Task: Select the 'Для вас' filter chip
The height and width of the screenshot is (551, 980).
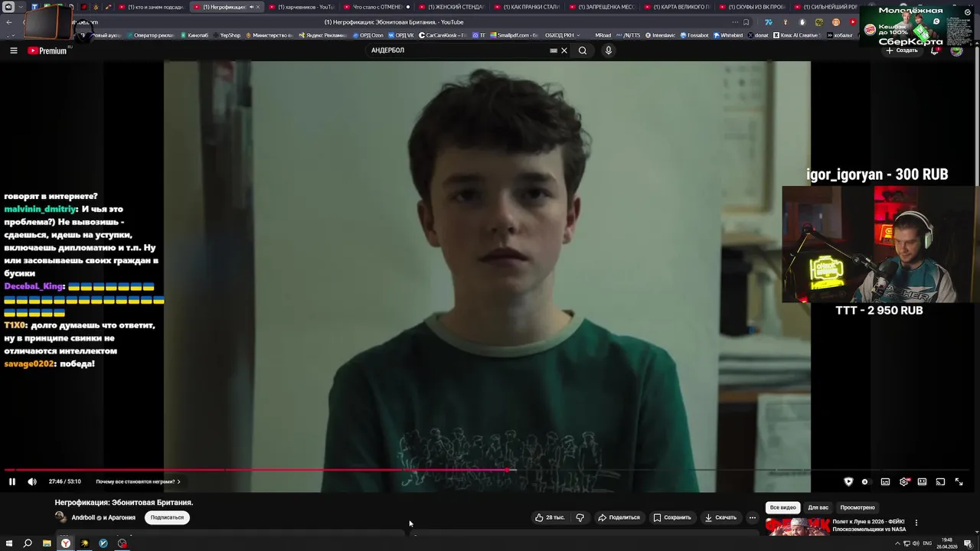Action: 818,507
